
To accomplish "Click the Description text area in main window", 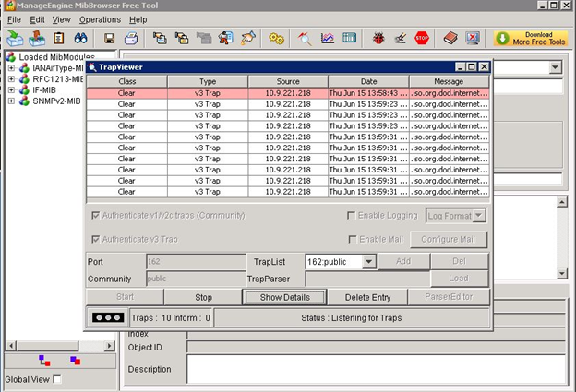I will click(377, 369).
